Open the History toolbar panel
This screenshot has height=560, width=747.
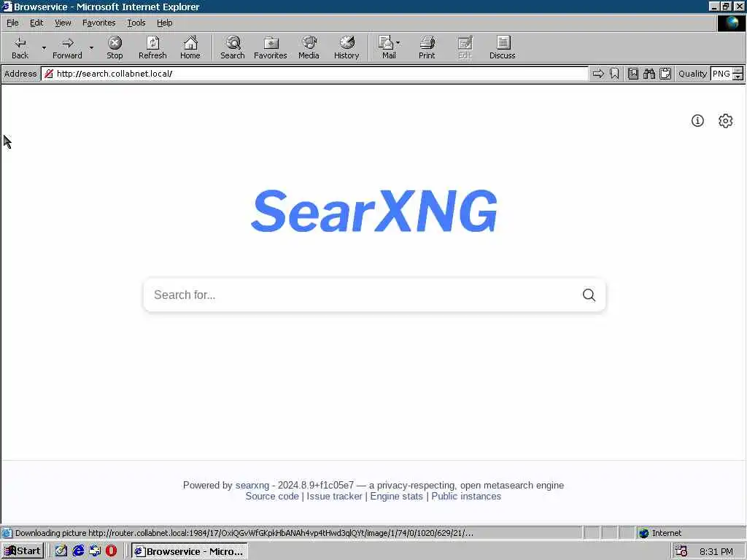coord(347,47)
